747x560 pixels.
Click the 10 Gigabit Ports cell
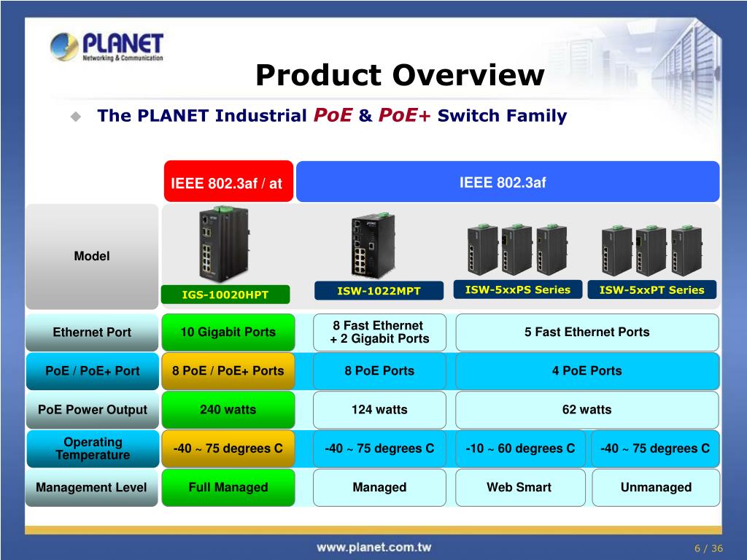click(228, 332)
